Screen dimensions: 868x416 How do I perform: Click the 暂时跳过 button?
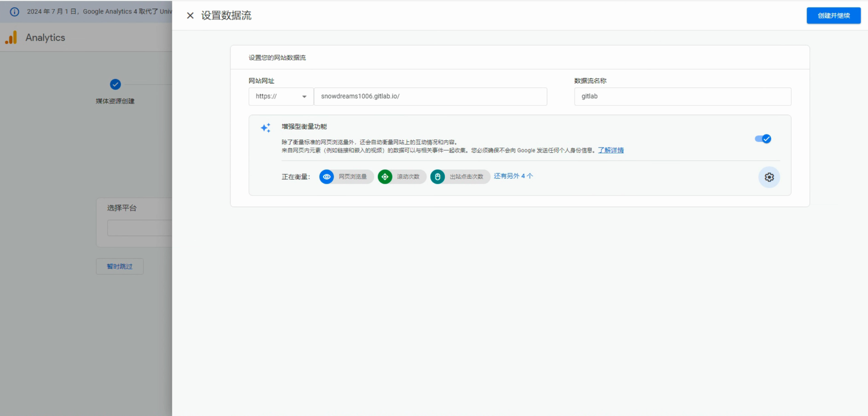click(120, 266)
